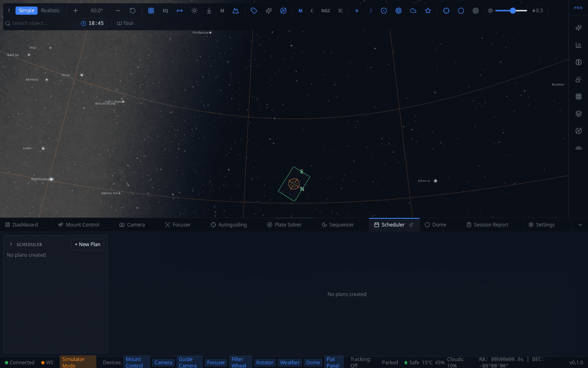Open the Sequencer tab
The height and width of the screenshot is (368, 588).
pyautogui.click(x=338, y=225)
